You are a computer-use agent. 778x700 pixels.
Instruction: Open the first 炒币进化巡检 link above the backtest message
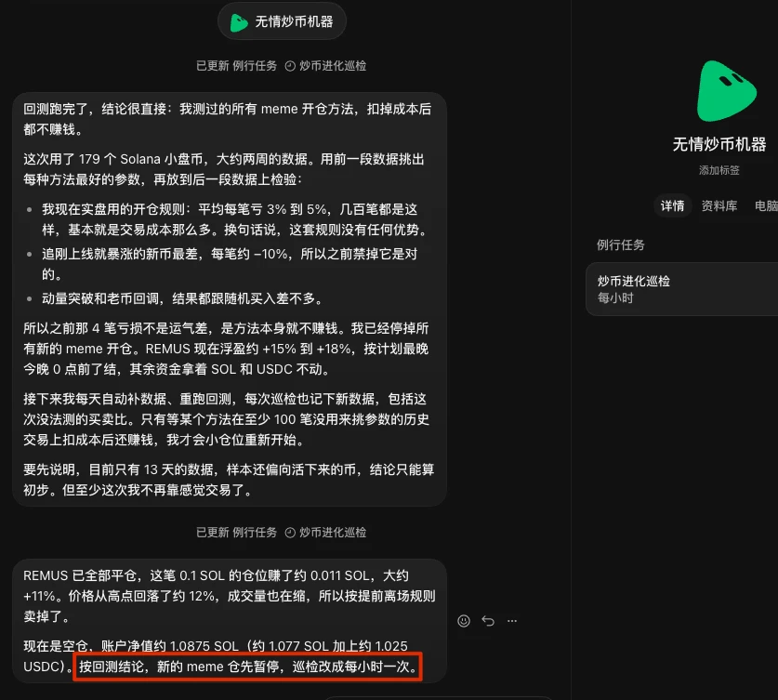coord(333,66)
